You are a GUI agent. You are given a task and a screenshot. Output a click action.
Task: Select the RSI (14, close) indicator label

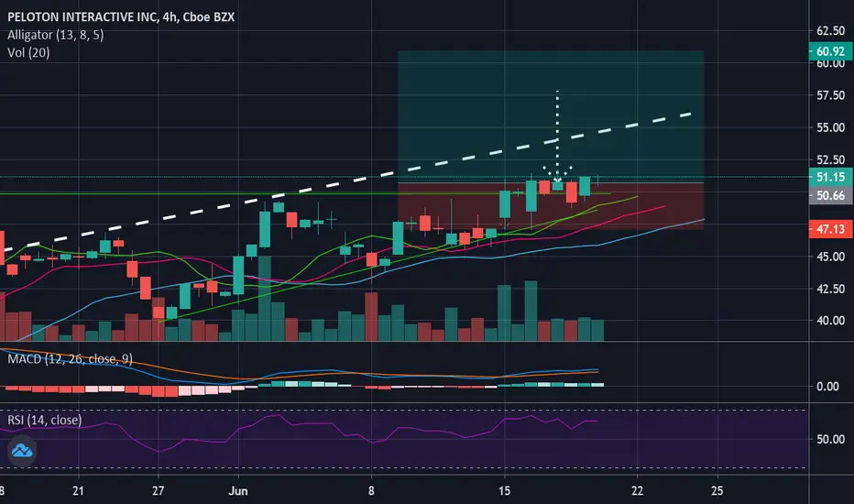click(45, 420)
